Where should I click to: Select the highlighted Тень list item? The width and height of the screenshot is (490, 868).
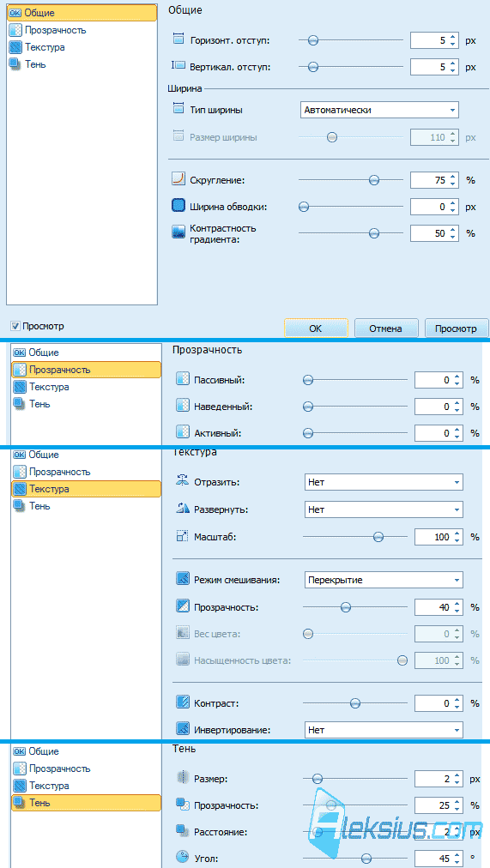tap(87, 803)
